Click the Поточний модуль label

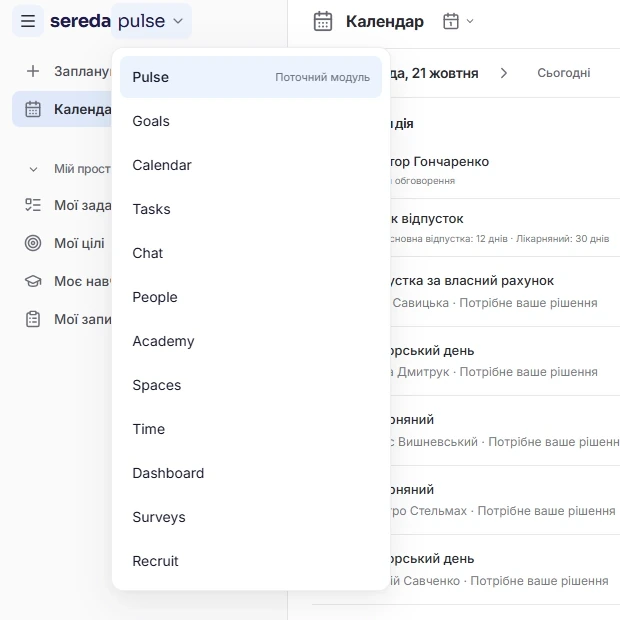tap(323, 77)
